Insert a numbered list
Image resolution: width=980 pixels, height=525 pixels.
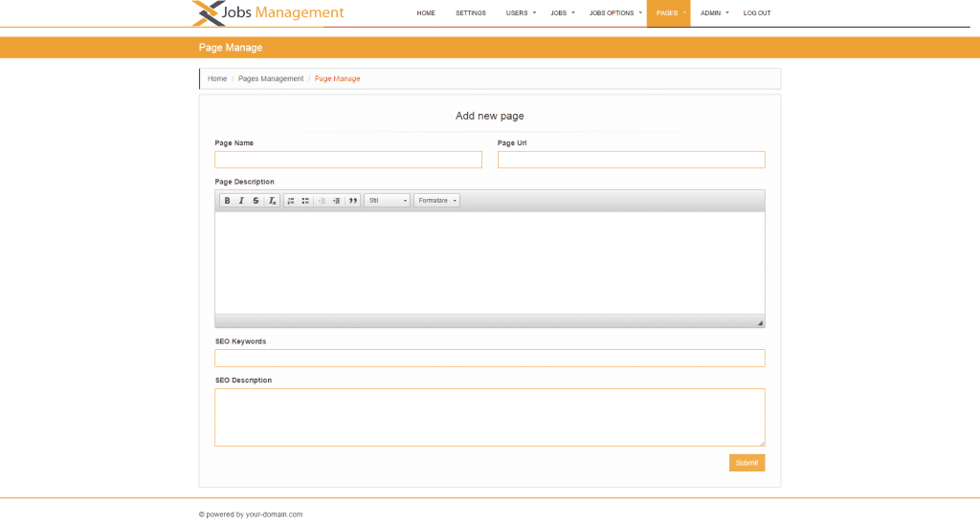[x=291, y=201]
